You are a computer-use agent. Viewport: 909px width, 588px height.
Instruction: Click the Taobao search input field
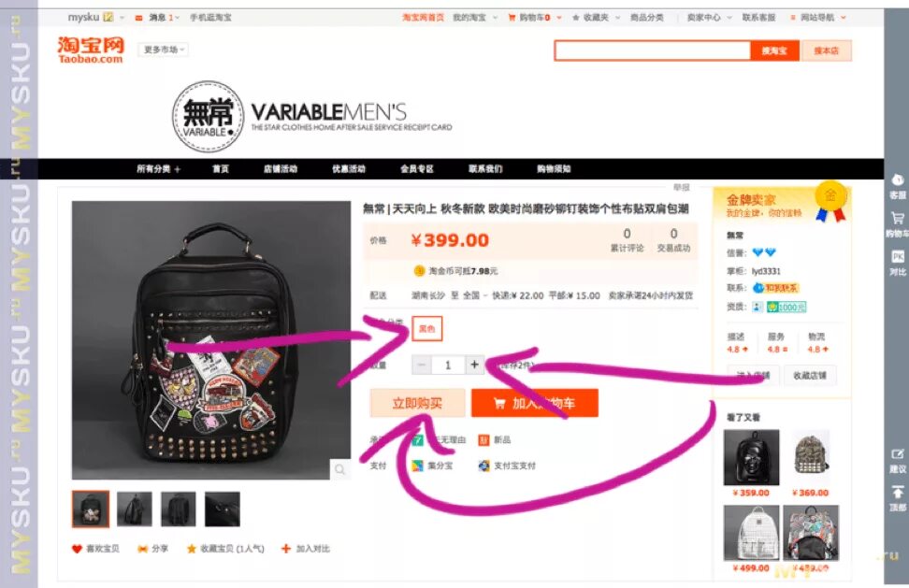coord(652,50)
